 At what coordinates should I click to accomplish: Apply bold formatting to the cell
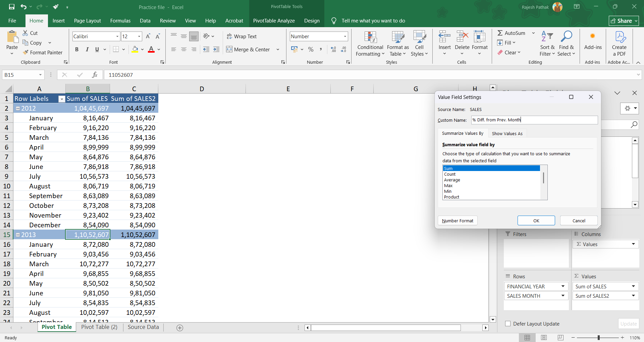pyautogui.click(x=77, y=50)
